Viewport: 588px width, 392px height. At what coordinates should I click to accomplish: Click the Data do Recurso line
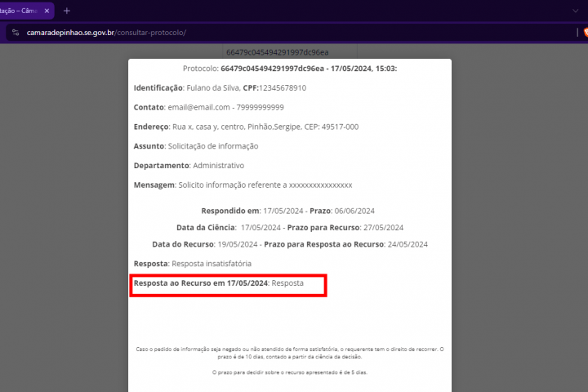289,244
